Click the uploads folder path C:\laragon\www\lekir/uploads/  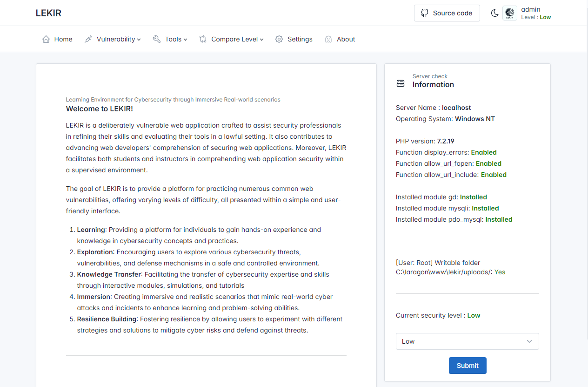tap(444, 272)
